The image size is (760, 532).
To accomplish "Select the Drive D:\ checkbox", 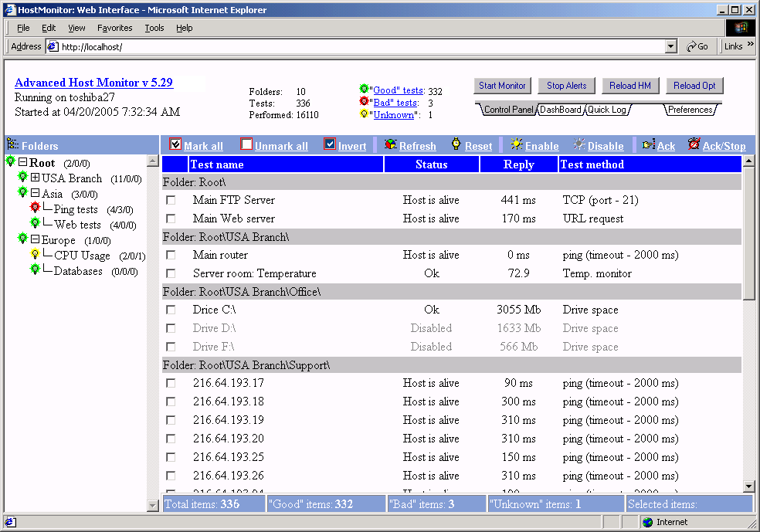I will pos(171,328).
